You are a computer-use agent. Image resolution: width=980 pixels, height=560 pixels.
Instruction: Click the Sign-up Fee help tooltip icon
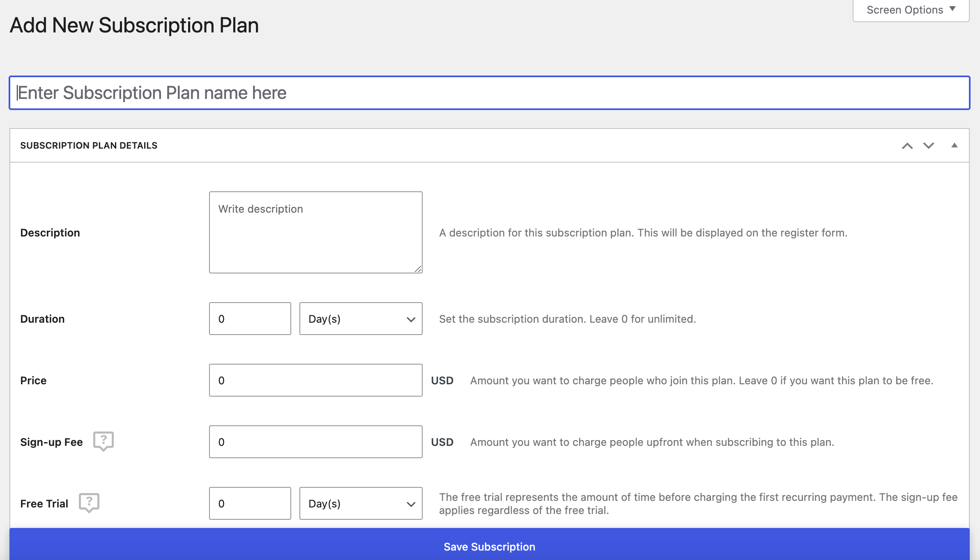tap(103, 441)
